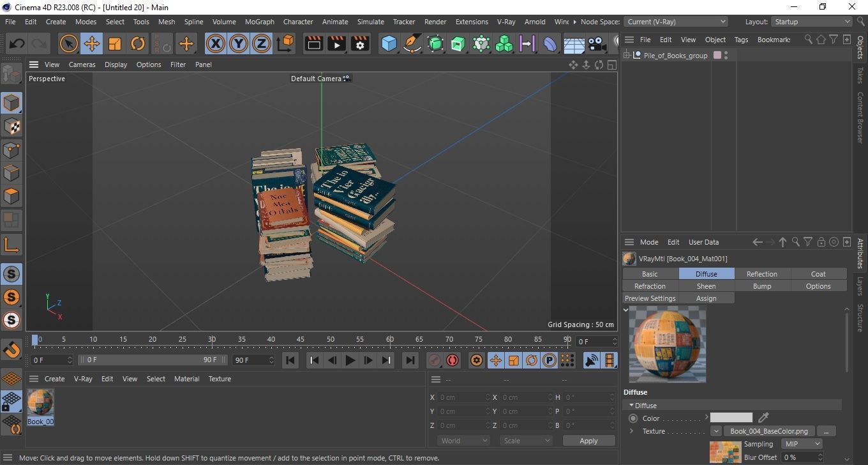Switch to Edges mode

coord(11,173)
